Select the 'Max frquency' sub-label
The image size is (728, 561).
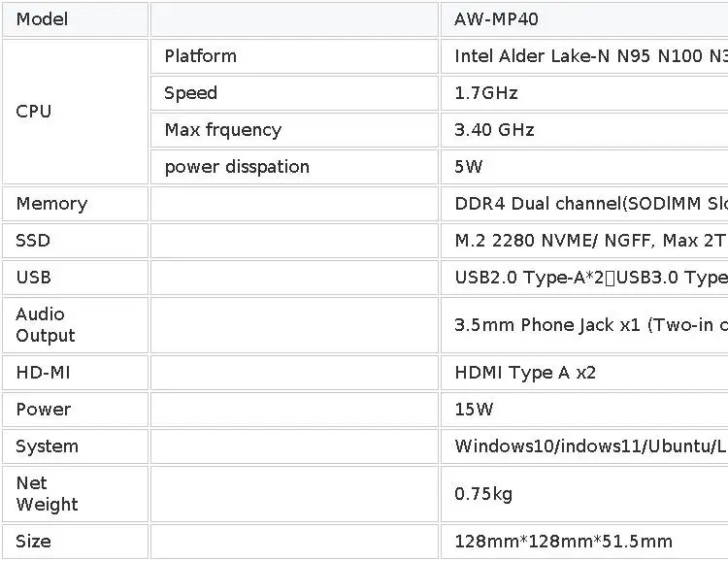(x=223, y=130)
